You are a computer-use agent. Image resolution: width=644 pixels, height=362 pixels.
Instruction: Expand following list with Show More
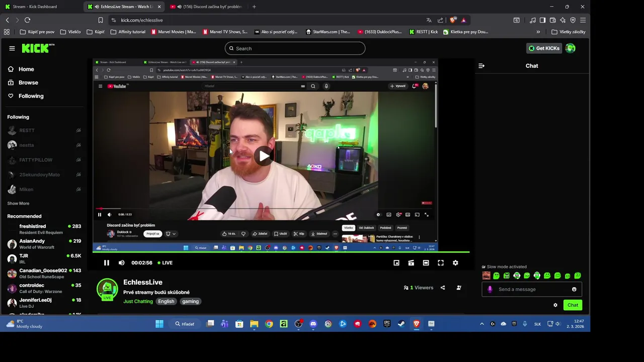[18, 204]
